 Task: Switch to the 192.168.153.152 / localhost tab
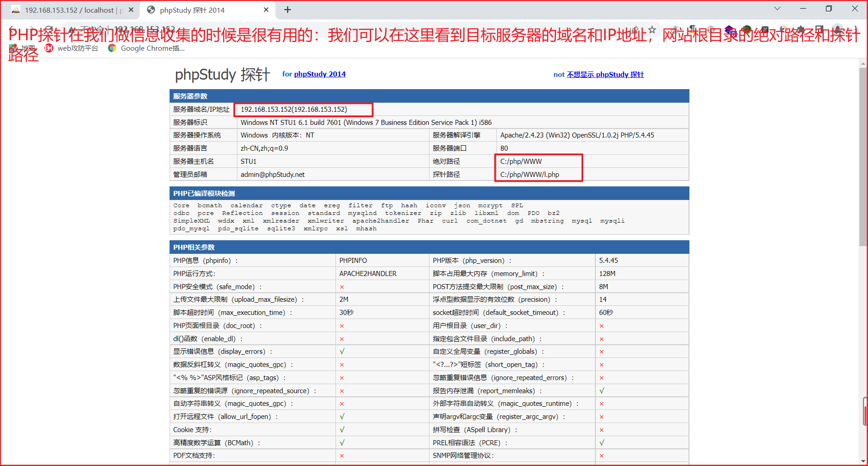(72, 10)
